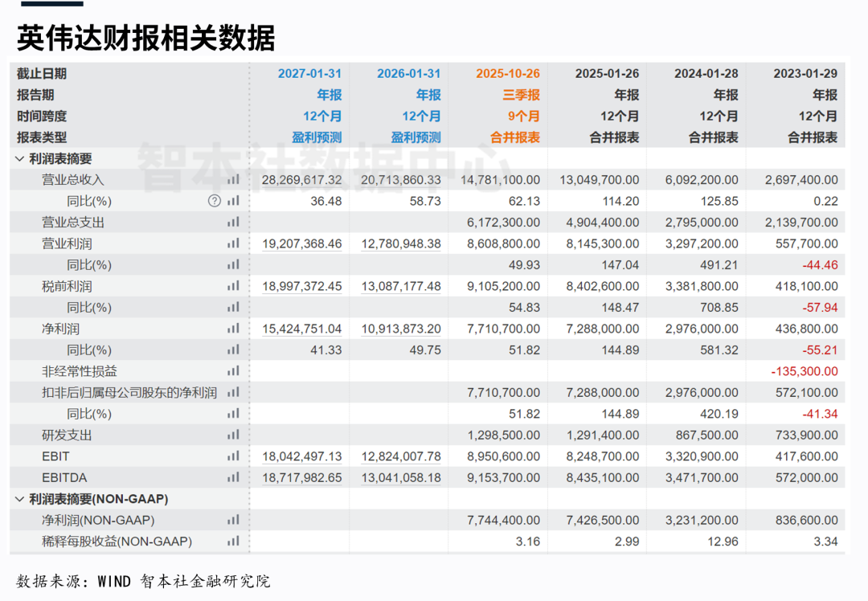
Task: Click the 2026-01-31 column date
Action: tap(408, 74)
